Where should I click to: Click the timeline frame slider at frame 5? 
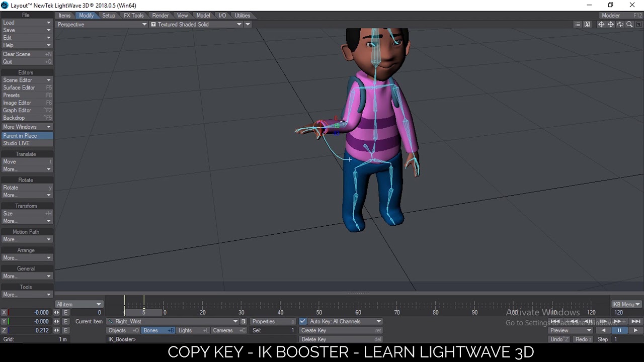pyautogui.click(x=144, y=312)
